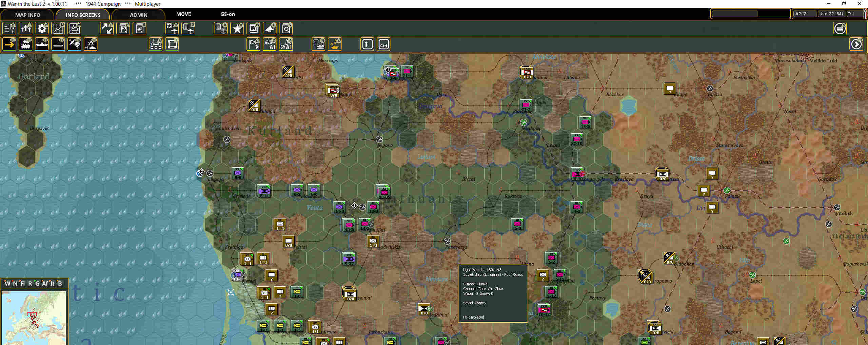Open the air directive list plane icon

[x=189, y=28]
